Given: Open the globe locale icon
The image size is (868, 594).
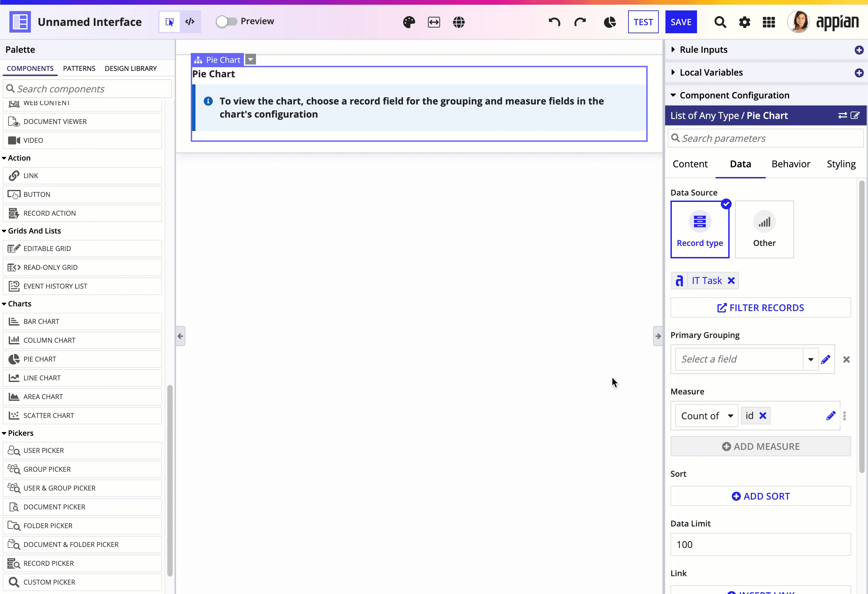Looking at the screenshot, I should (x=459, y=23).
